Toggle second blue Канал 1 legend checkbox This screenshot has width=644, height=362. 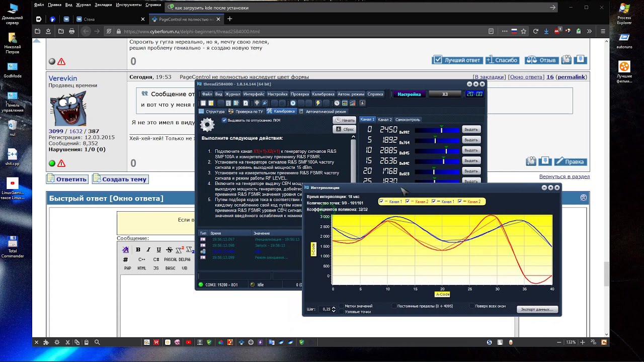tap(434, 202)
